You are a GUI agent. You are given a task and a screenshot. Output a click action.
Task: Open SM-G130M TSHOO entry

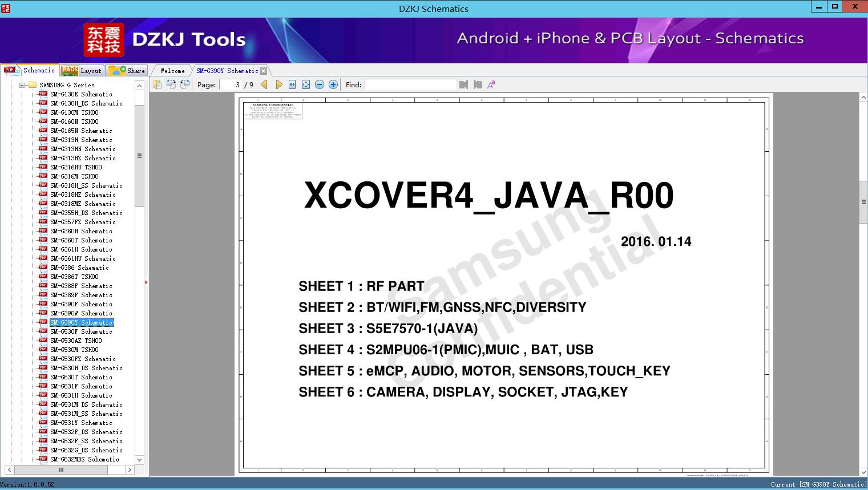(x=74, y=112)
